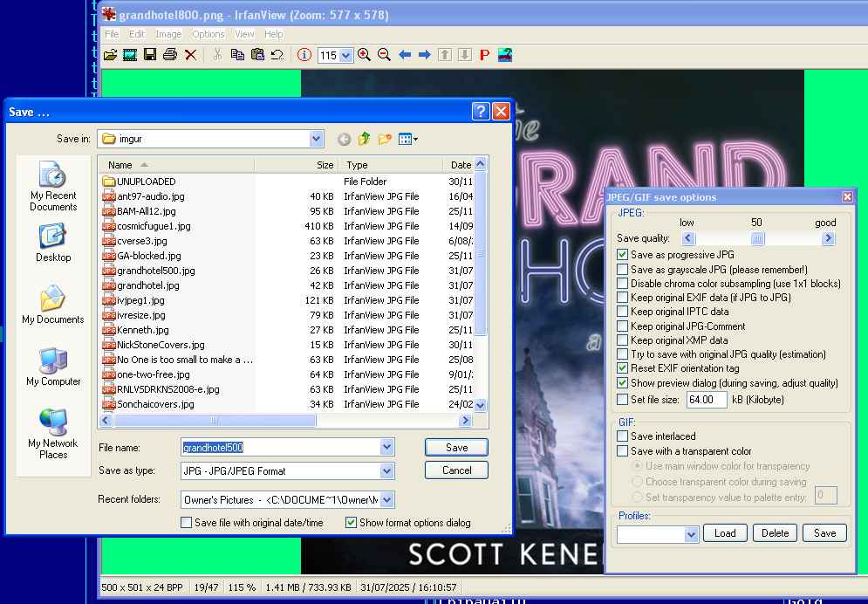This screenshot has height=604, width=868.
Task: Open the Edit menu in IrfanView
Action: [x=137, y=34]
